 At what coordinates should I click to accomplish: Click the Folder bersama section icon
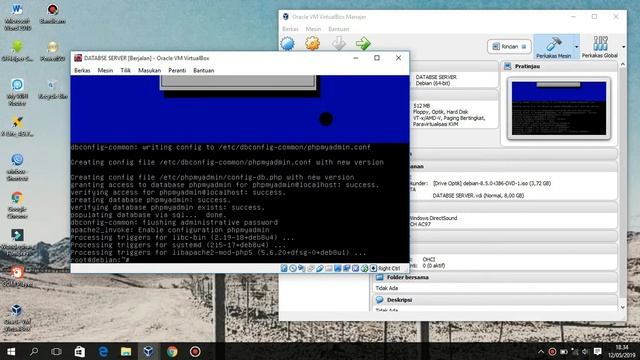[380, 277]
